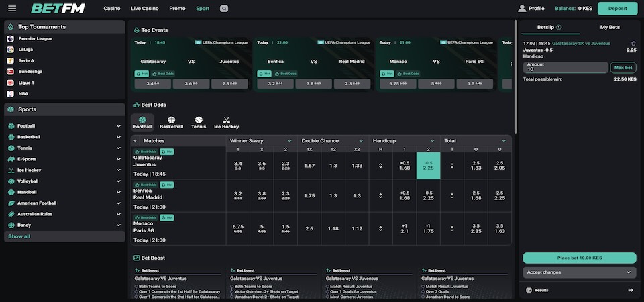This screenshot has width=644, height=302.
Task: Click the Results icon
Action: [529, 290]
